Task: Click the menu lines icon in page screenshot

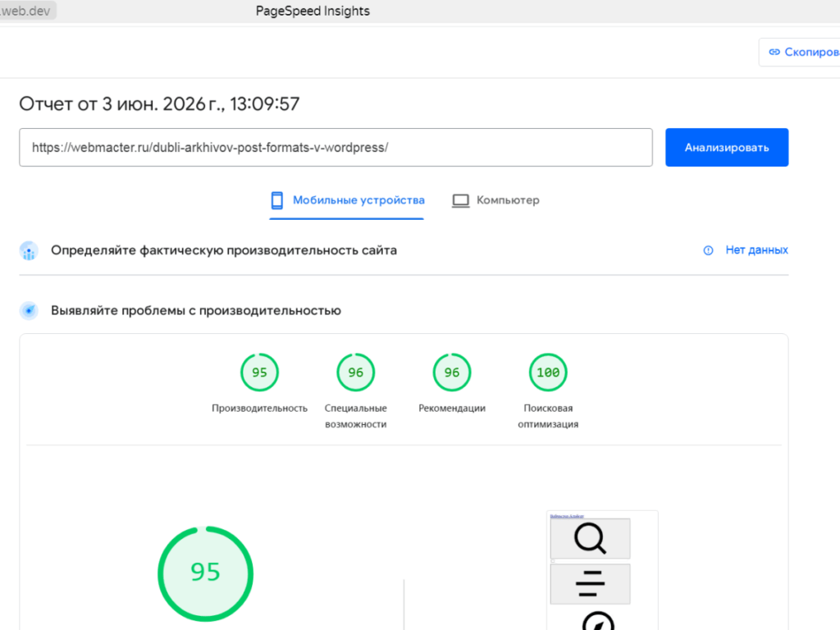Action: tap(590, 584)
